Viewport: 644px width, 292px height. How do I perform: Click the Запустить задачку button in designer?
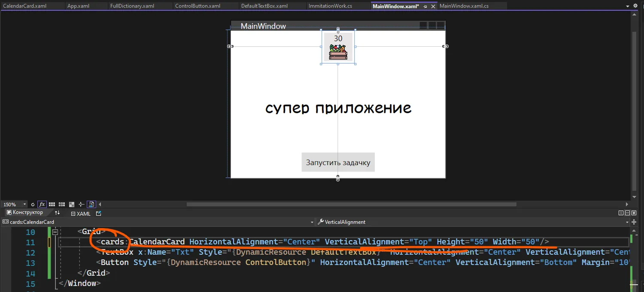click(338, 163)
